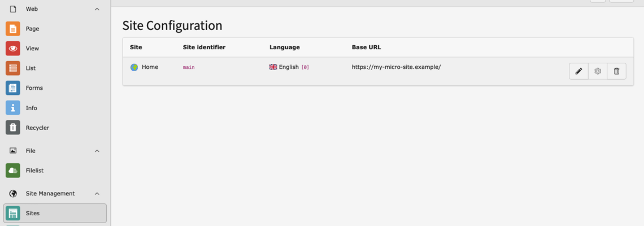Click the Language column header
Image resolution: width=644 pixels, height=226 pixels.
pos(284,47)
